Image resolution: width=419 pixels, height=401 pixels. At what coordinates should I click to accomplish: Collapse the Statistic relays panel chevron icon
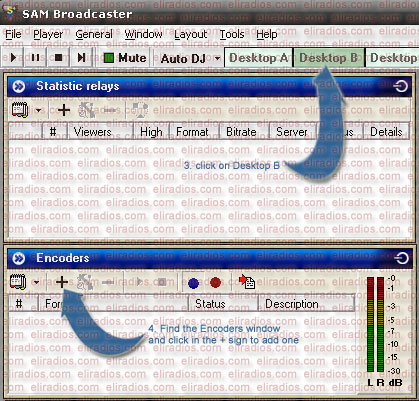(19, 86)
